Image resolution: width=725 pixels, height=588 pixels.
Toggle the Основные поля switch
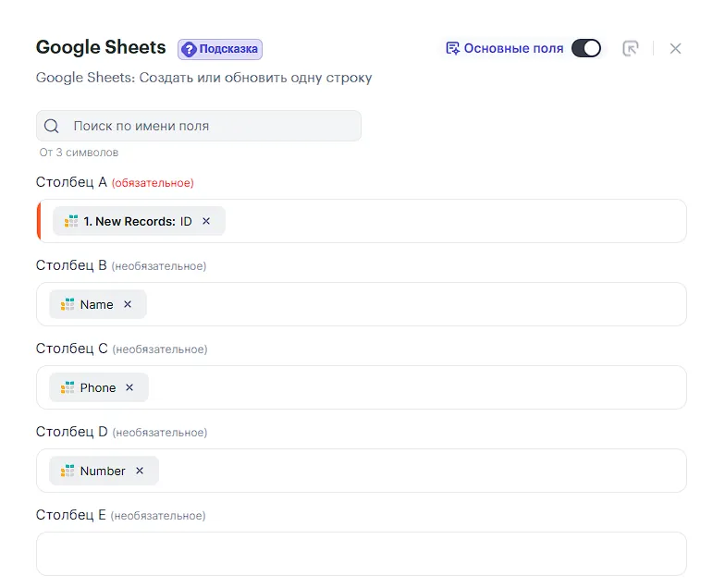586,48
